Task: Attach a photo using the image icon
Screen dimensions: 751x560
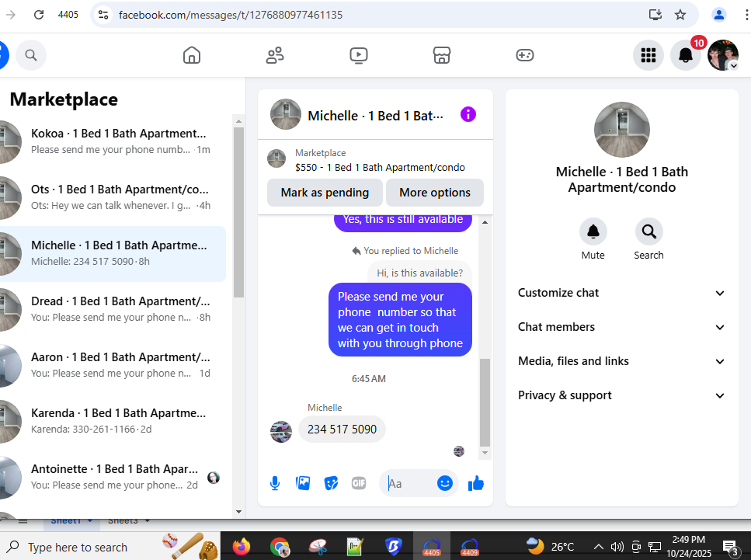Action: point(303,483)
